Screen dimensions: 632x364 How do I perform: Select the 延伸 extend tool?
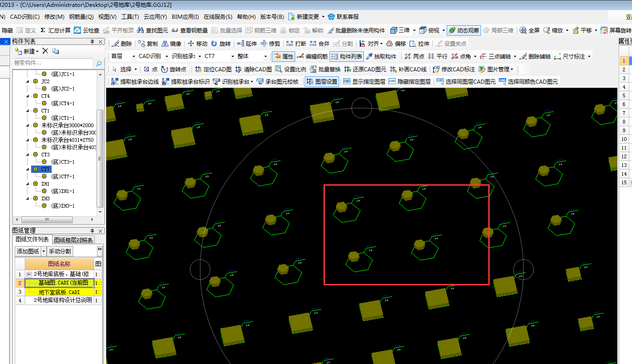pyautogui.click(x=247, y=44)
